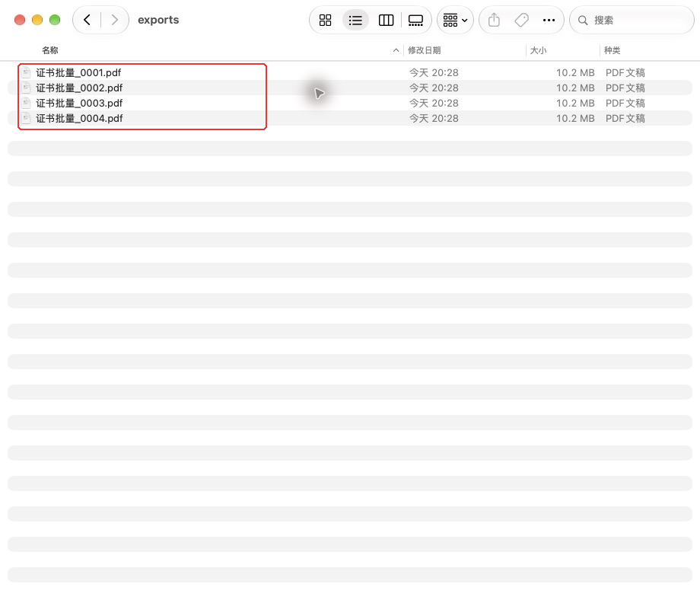The width and height of the screenshot is (700, 590).
Task: Click PDF 文稿 kind of 证书批量_0003.pdf
Action: tap(625, 103)
